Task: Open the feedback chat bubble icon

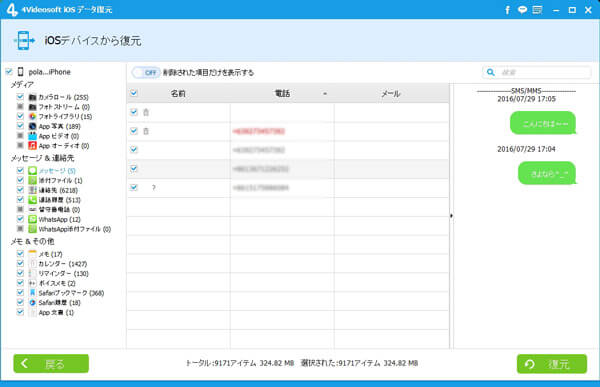Action: coord(522,10)
